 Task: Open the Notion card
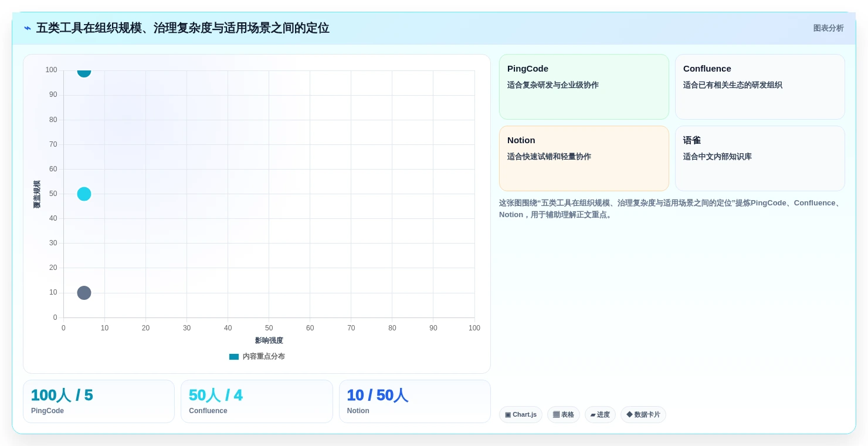coord(584,158)
